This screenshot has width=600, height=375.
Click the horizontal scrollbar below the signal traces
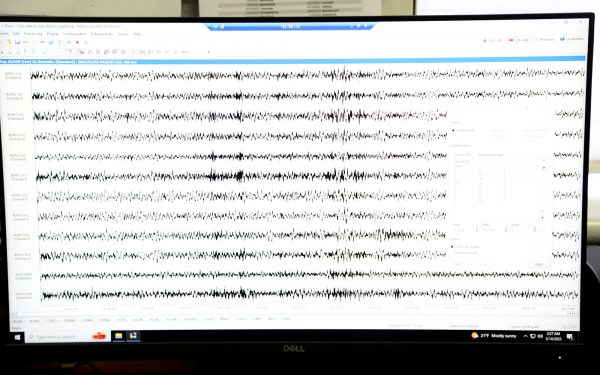(x=293, y=314)
